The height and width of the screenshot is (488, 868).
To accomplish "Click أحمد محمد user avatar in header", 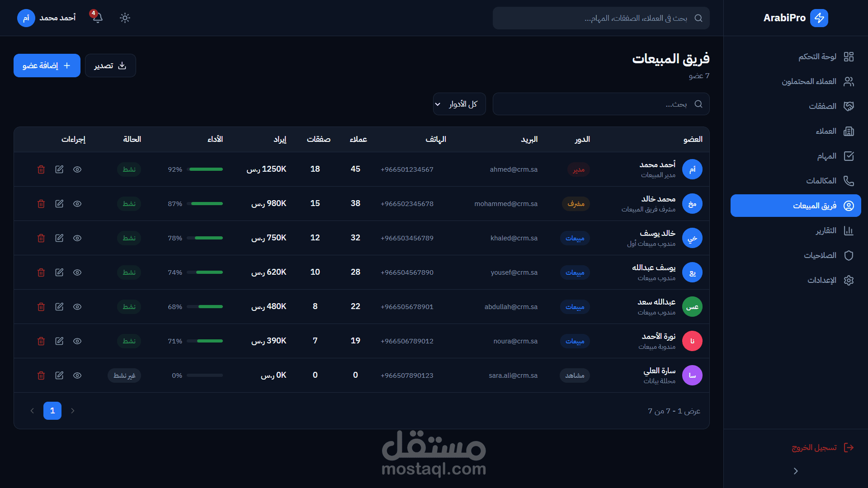I will click(26, 18).
